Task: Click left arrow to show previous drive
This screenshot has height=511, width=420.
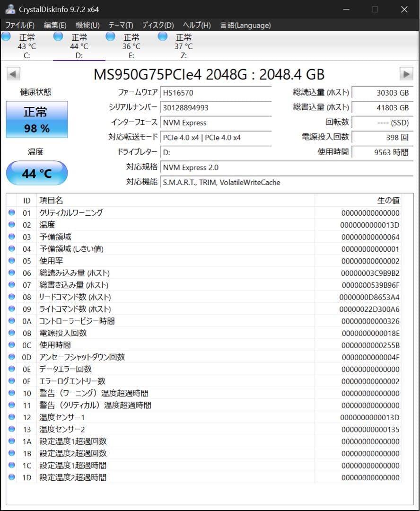Action: pyautogui.click(x=13, y=74)
